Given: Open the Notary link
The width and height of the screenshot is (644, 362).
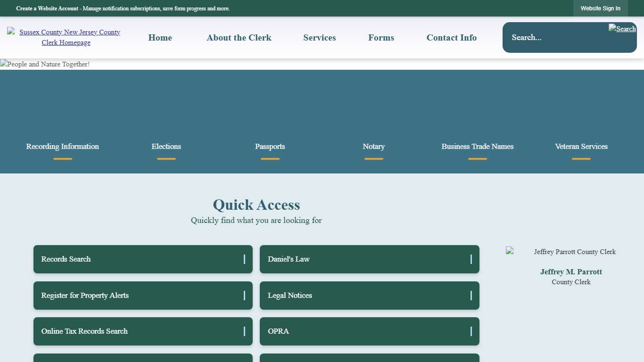Looking at the screenshot, I should click(373, 147).
